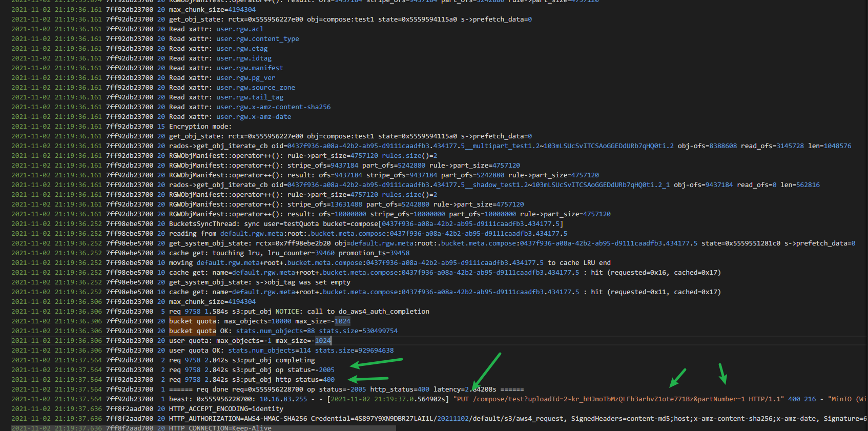Click 'stats.size=929694638' value
This screenshot has height=431, width=868.
coord(355,351)
